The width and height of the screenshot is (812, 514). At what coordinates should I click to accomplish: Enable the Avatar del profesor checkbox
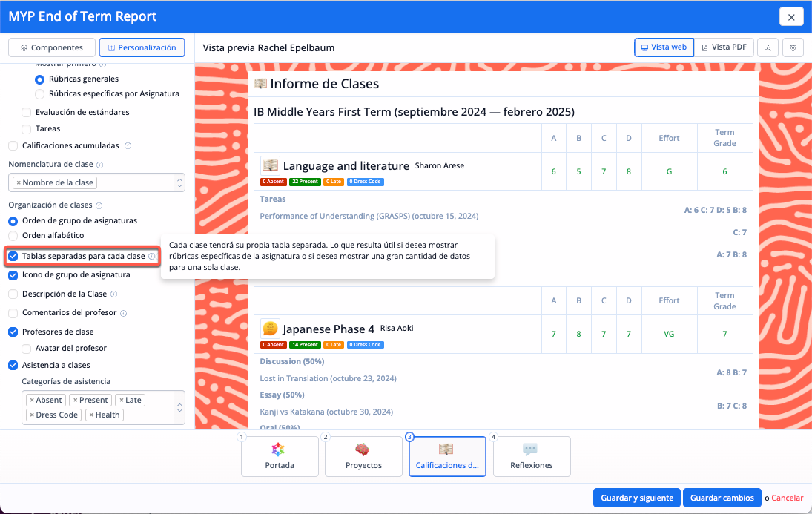point(27,349)
